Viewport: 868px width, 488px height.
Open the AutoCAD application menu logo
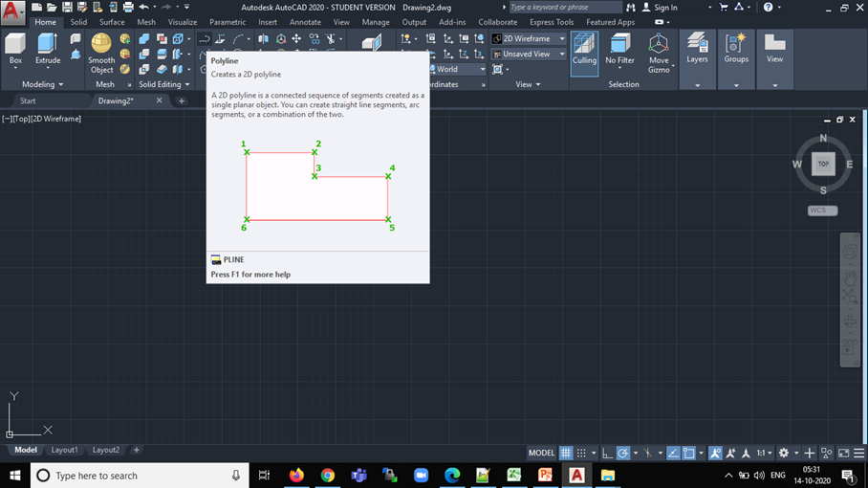pos(12,12)
